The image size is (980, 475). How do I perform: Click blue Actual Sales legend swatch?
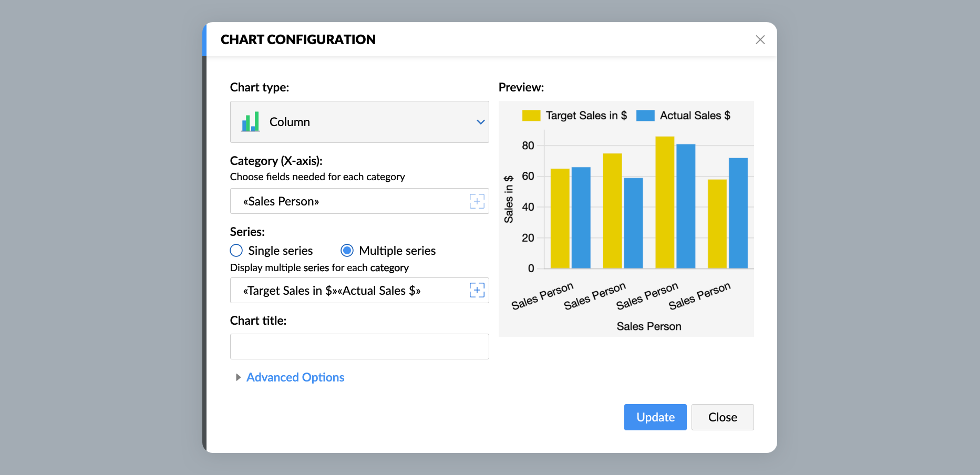[645, 116]
